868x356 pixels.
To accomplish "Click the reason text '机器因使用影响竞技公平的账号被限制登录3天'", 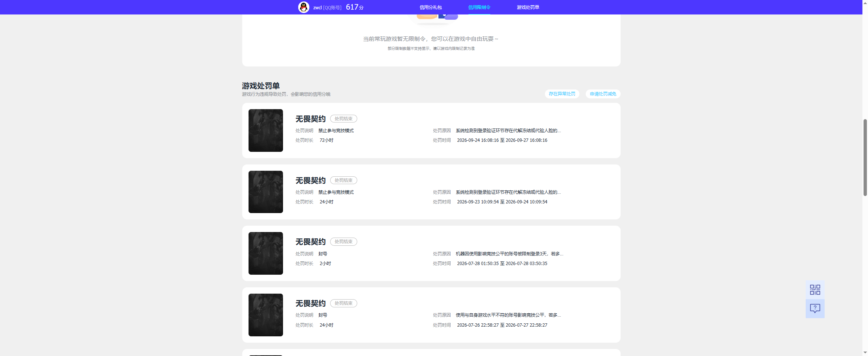I will [502, 254].
